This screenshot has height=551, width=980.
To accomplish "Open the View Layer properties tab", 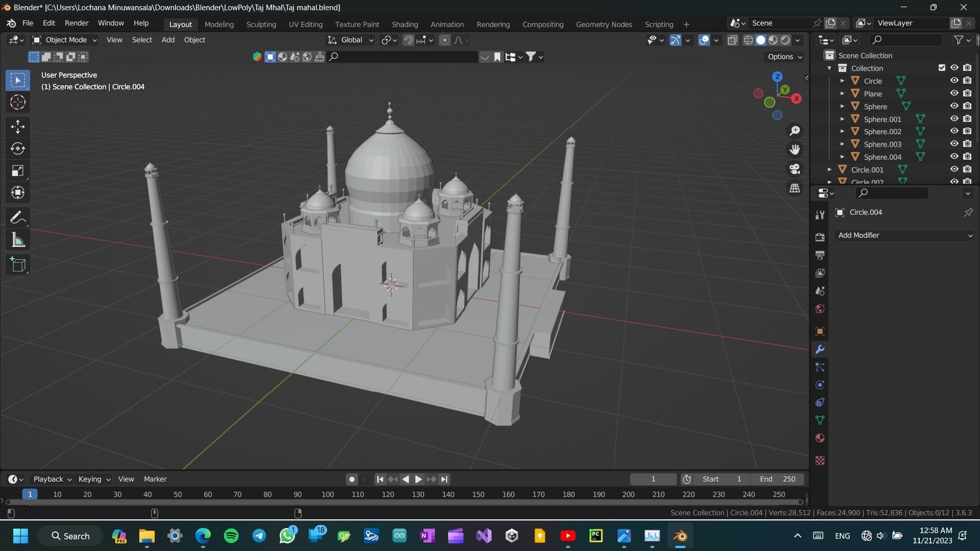I will coord(820,273).
